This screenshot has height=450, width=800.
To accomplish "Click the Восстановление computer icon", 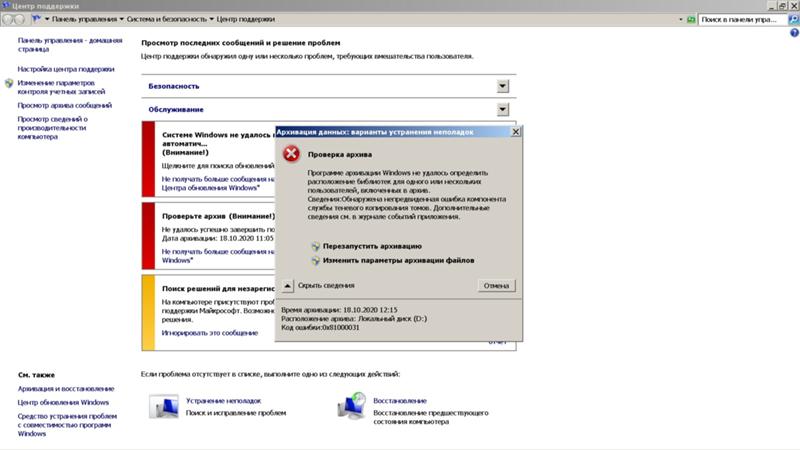I will click(352, 406).
